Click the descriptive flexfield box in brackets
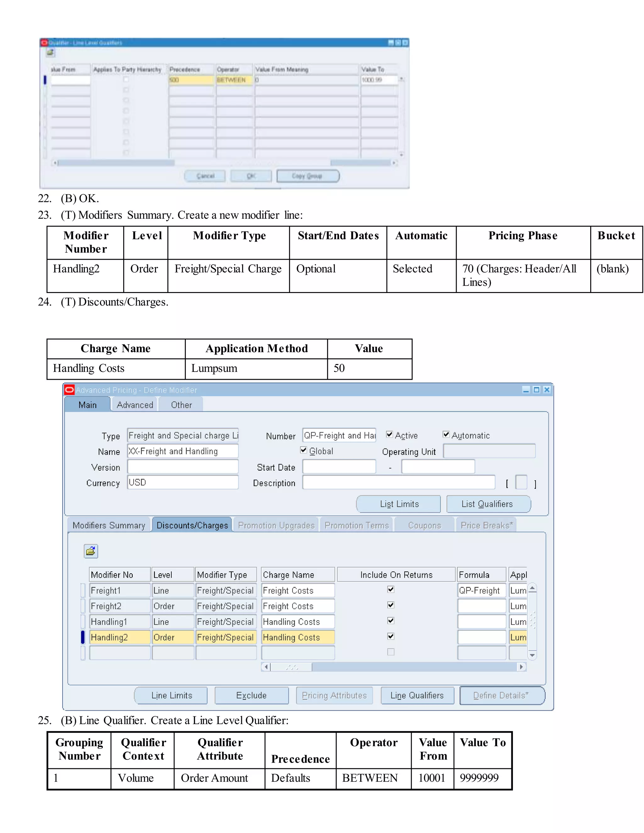This screenshot has height=833, width=644. pos(521,482)
